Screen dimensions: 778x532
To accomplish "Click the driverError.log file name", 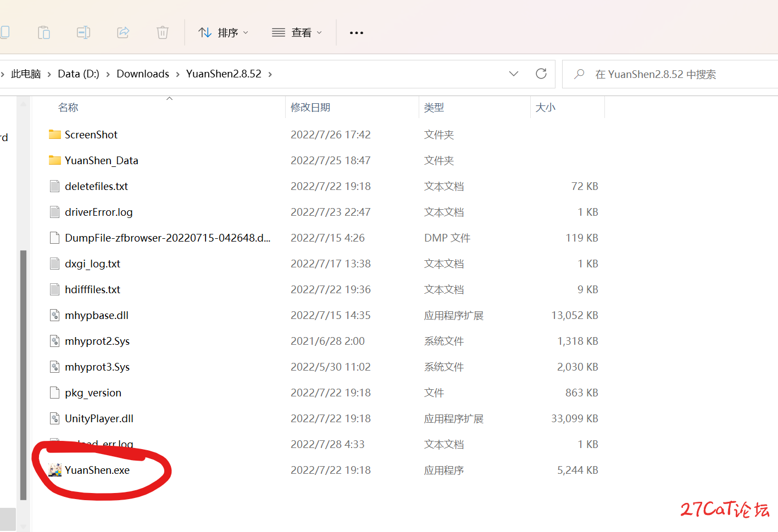I will pyautogui.click(x=99, y=212).
